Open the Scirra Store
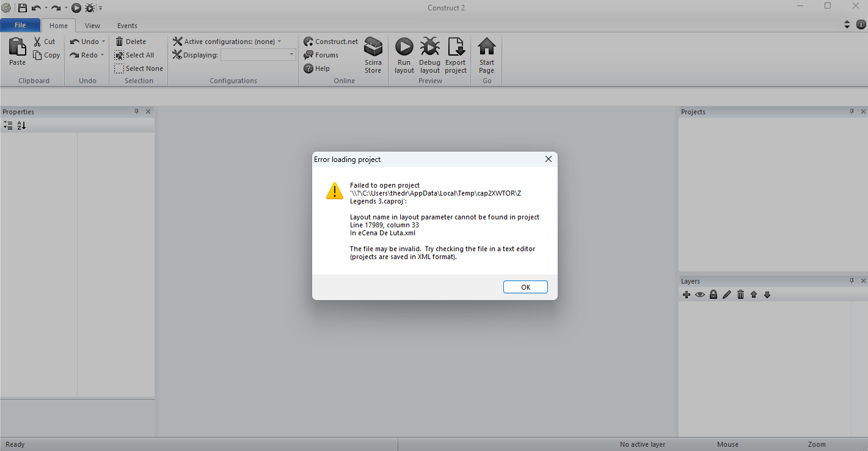 (373, 55)
